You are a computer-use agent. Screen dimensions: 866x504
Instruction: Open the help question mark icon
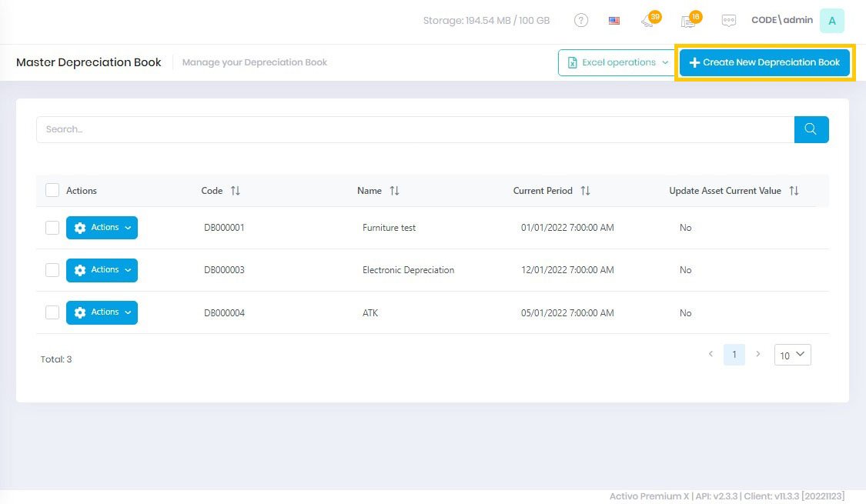(x=581, y=20)
